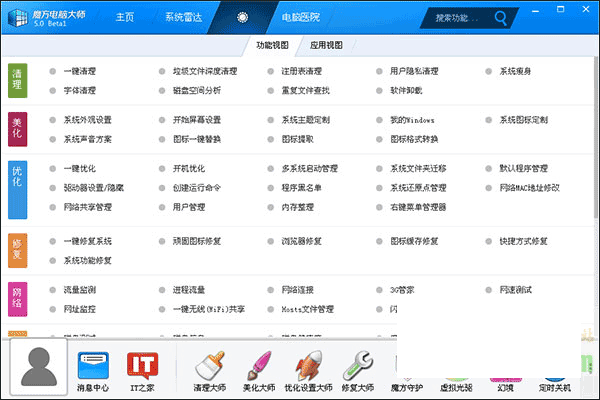Open 默认程序管理
Viewport: 600px width, 400px height.
[x=523, y=168]
